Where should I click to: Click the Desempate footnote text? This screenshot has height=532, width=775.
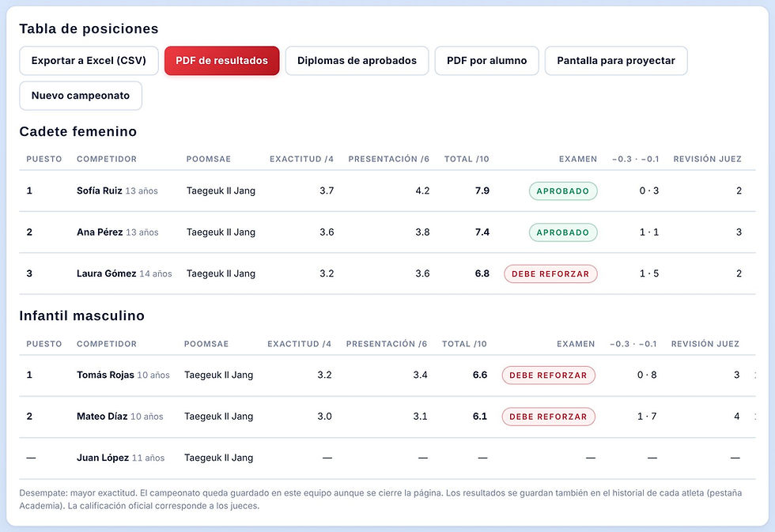tap(380, 500)
